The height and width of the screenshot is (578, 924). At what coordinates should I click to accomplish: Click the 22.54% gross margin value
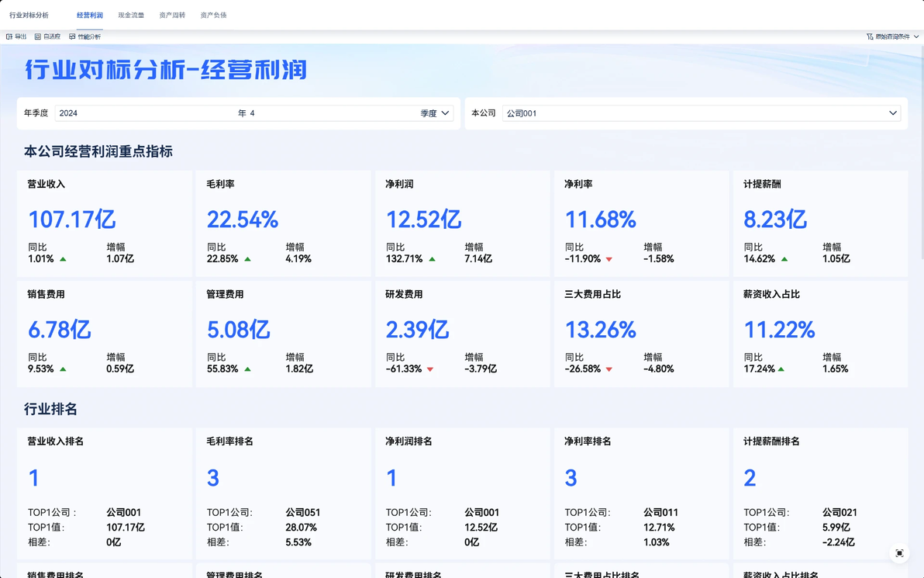(242, 220)
